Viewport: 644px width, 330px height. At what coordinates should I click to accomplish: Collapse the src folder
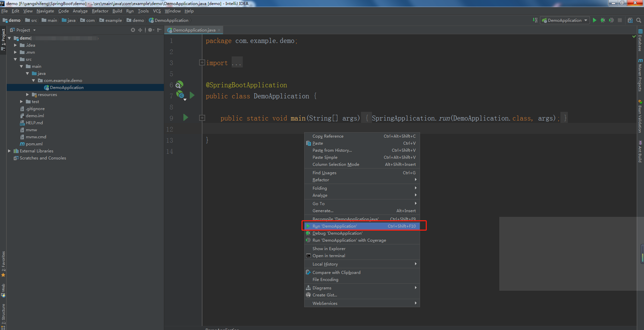click(15, 59)
